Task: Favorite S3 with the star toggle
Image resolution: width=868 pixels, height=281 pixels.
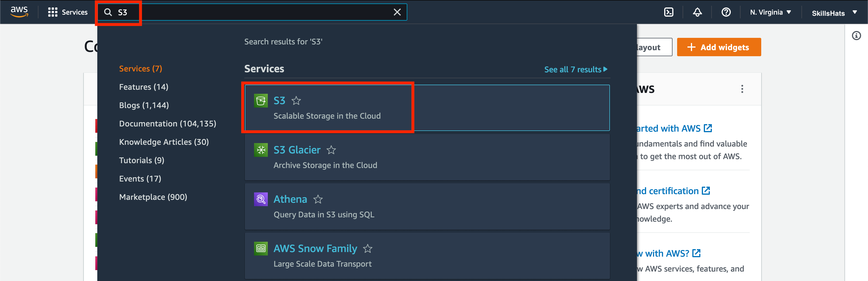Action: click(296, 101)
